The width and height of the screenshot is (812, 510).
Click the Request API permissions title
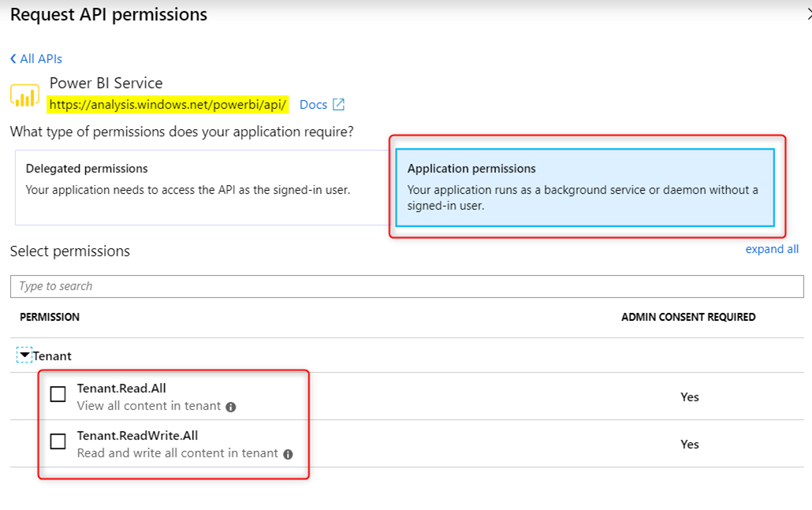109,14
